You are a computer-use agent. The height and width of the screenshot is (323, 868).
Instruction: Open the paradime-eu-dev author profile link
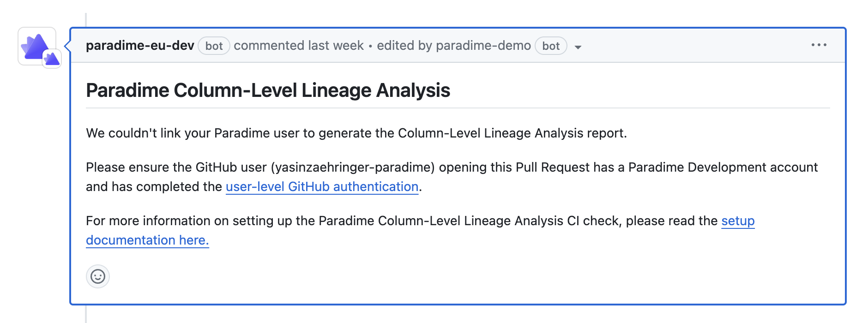pos(140,46)
